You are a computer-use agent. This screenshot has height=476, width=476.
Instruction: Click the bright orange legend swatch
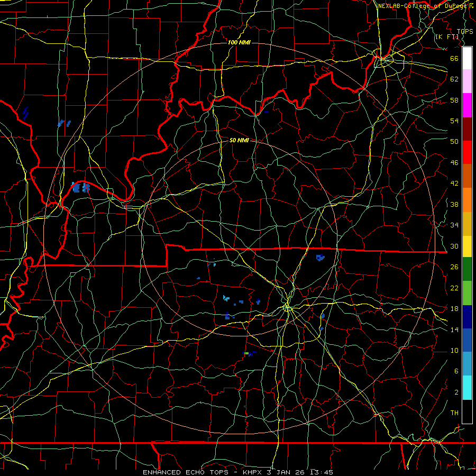[467, 200]
